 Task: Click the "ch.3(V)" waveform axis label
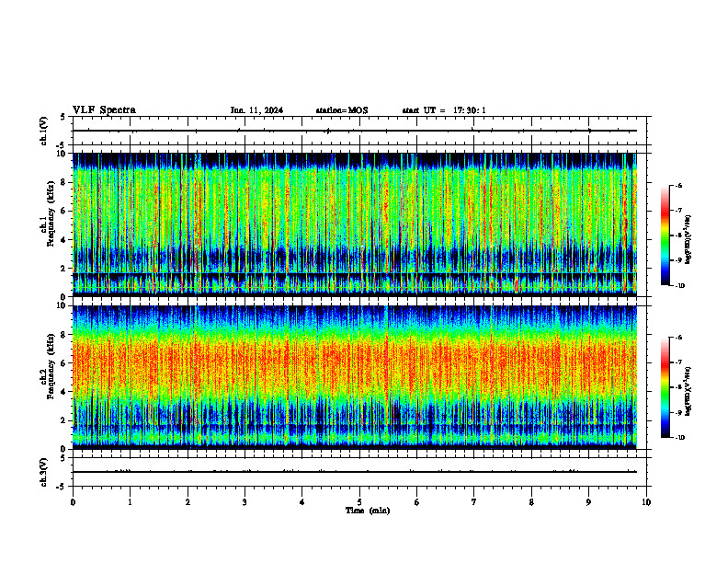tap(44, 472)
